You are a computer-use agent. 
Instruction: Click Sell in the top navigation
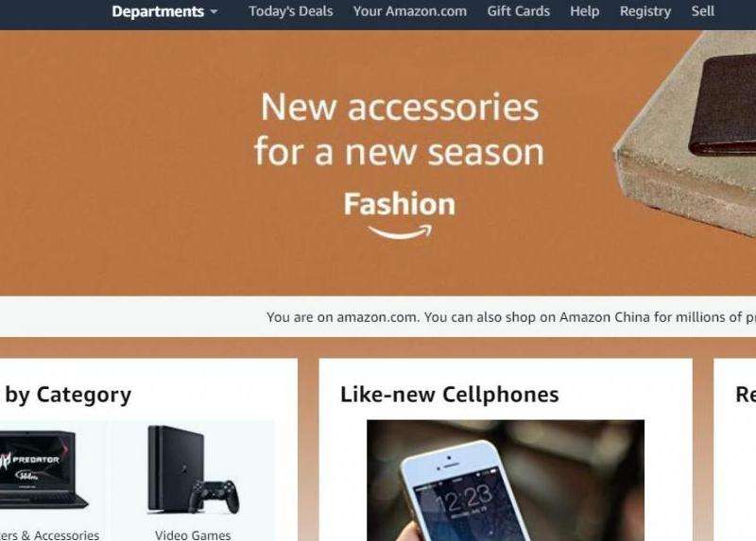pos(702,11)
